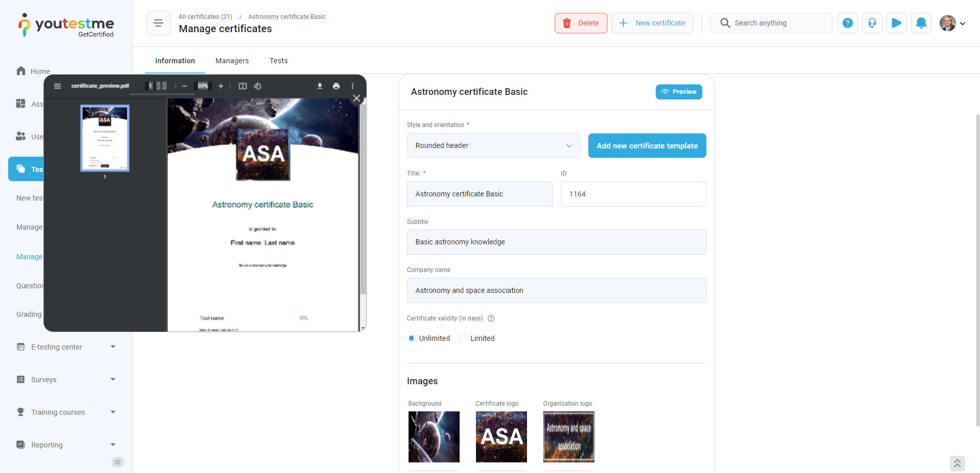Delete the current certificate

[581, 23]
